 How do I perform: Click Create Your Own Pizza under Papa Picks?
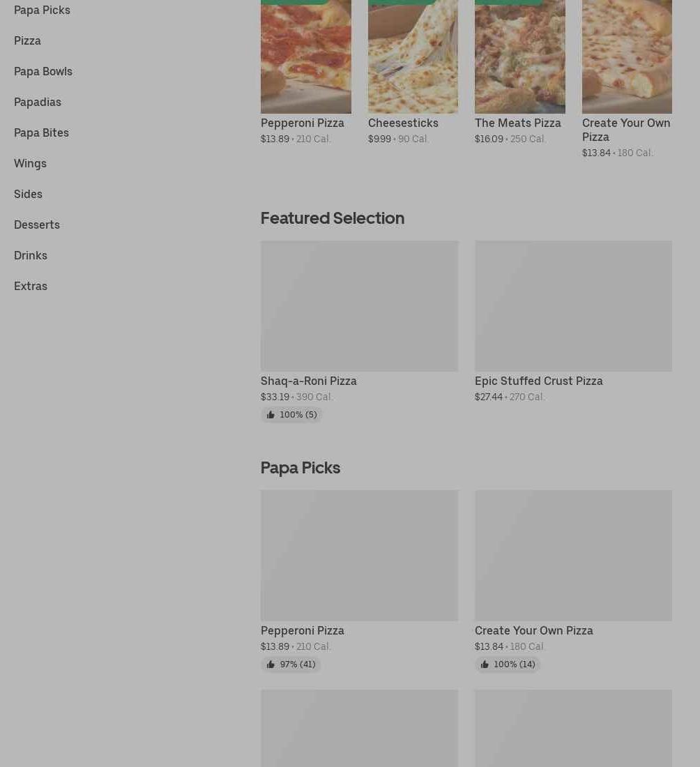[533, 630]
